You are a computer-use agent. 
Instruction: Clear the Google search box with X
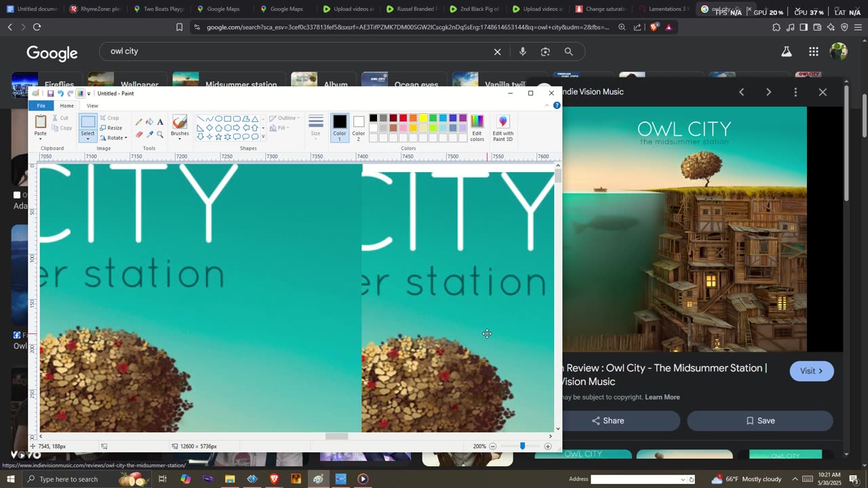(x=497, y=52)
